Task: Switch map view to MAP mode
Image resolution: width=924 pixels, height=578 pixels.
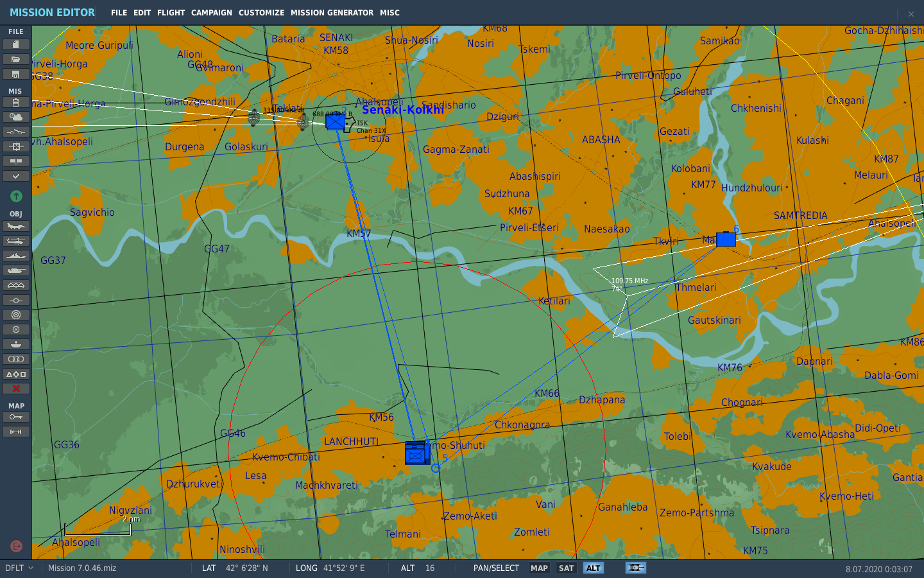Action: [x=539, y=568]
